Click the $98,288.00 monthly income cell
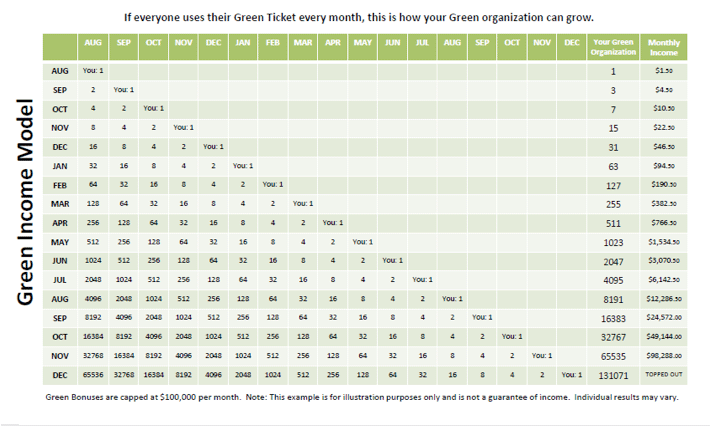Viewport: 711px width, 427px height. pos(664,356)
